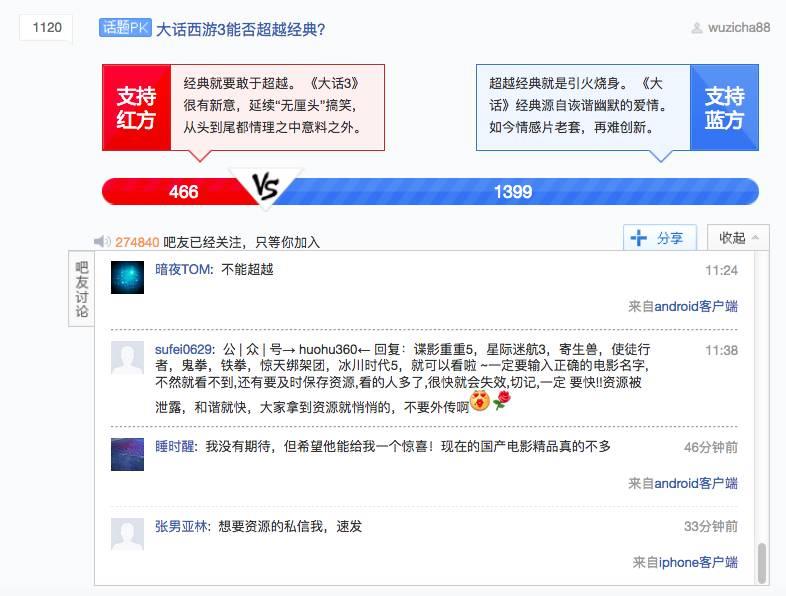This screenshot has width=786, height=596.
Task: Click the speaker announcement icon
Action: [102, 242]
